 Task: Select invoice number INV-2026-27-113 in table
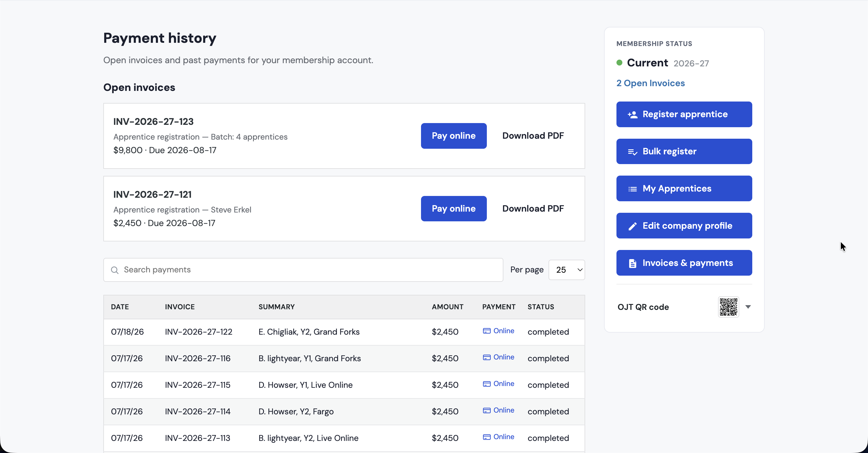coord(198,438)
